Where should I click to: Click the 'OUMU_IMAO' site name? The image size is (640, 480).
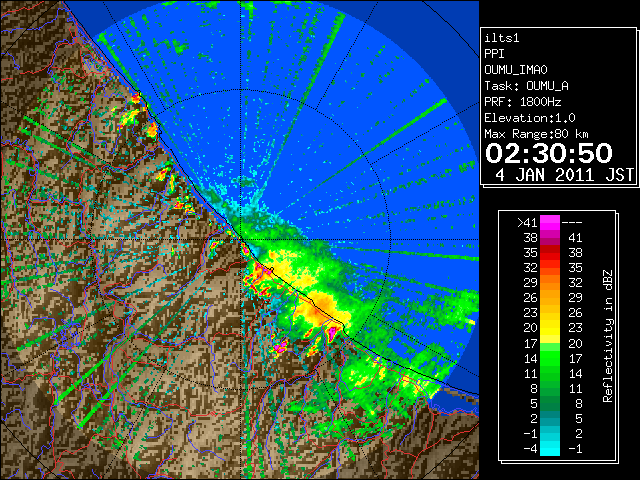click(x=516, y=70)
